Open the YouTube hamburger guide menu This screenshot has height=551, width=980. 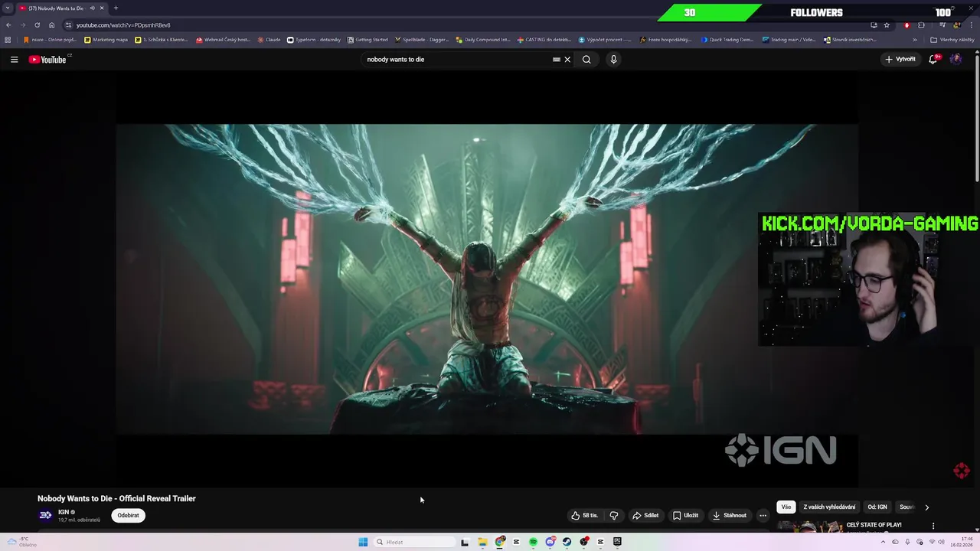14,59
